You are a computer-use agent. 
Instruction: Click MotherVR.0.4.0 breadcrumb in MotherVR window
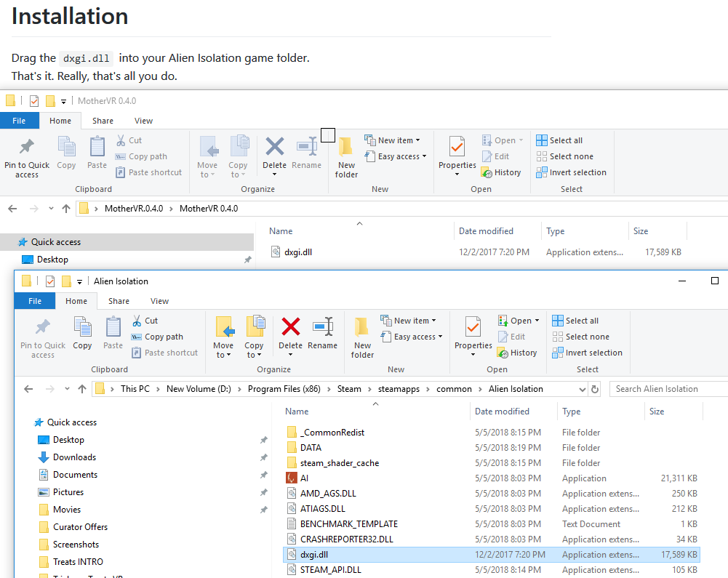pyautogui.click(x=134, y=209)
